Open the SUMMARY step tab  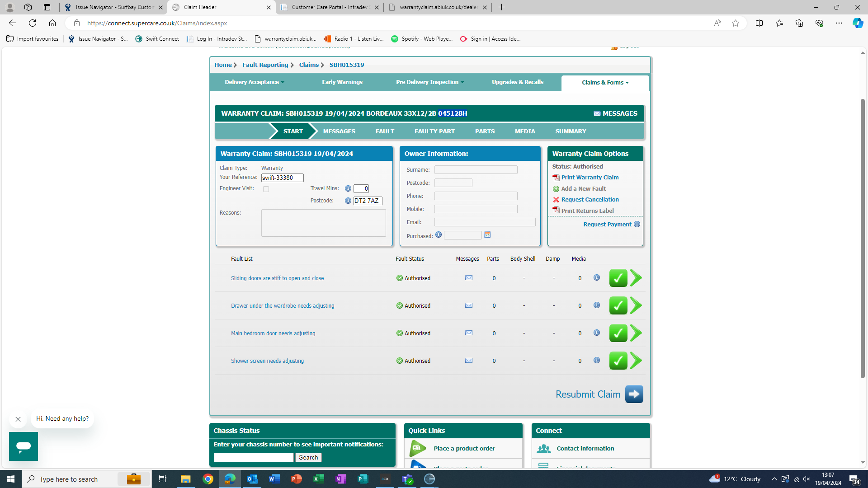pyautogui.click(x=571, y=131)
